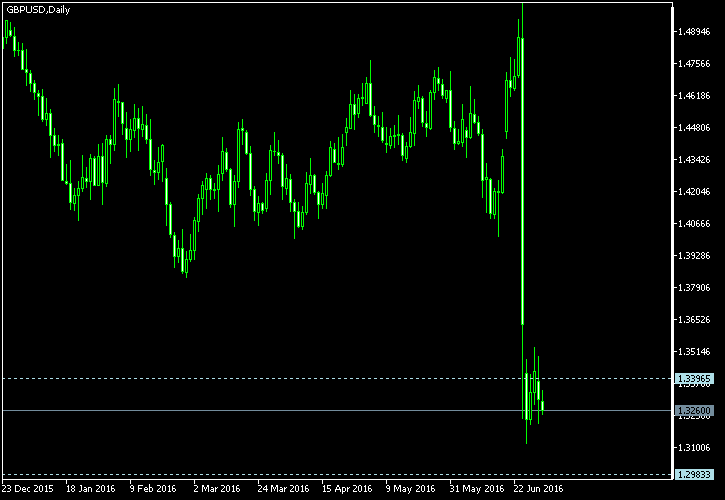Click the 1.36526 price axis label

(x=694, y=320)
